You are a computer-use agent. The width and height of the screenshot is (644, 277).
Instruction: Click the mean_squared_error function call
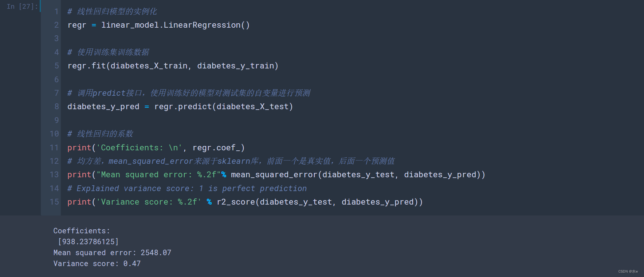click(274, 175)
